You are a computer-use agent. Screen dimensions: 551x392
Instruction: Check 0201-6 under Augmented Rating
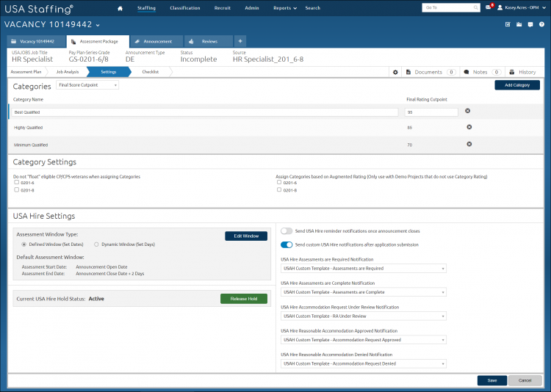pyautogui.click(x=279, y=182)
